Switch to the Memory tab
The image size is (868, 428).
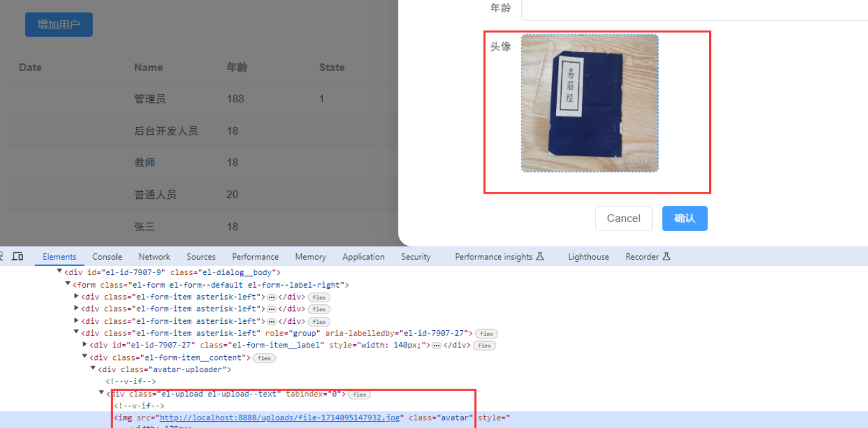coord(311,257)
